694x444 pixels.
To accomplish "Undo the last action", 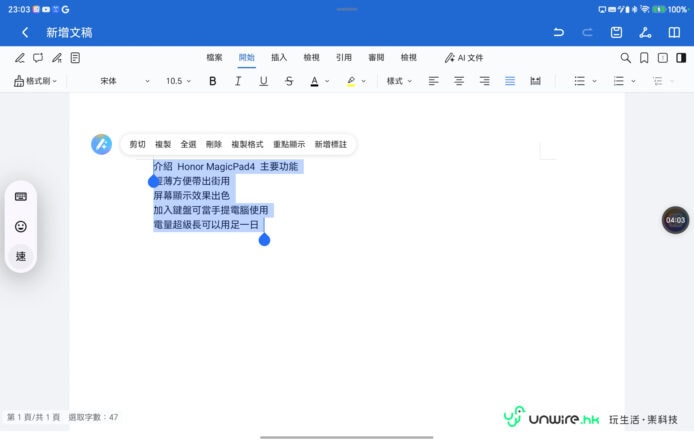I will (559, 32).
